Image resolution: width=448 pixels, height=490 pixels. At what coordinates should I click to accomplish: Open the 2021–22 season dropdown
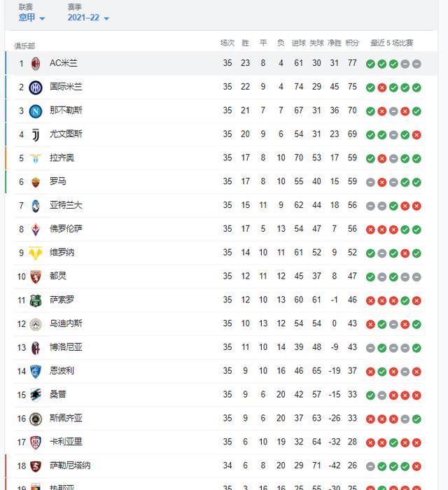88,17
